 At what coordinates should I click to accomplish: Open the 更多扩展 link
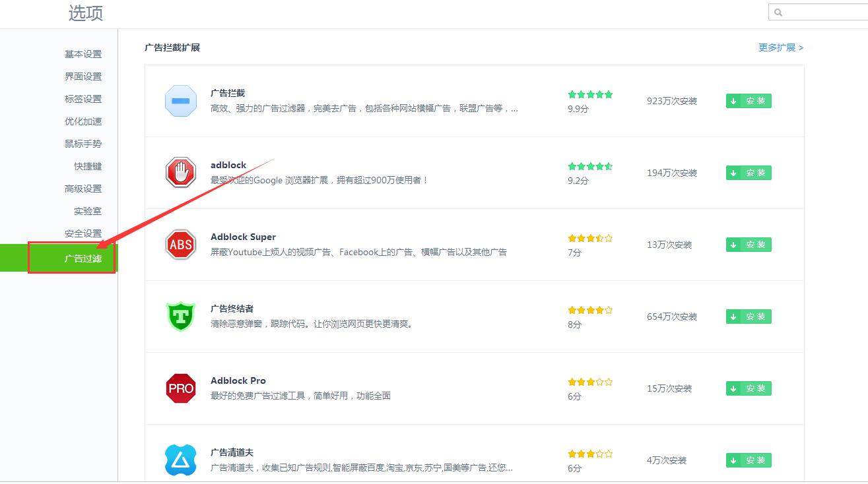point(780,47)
